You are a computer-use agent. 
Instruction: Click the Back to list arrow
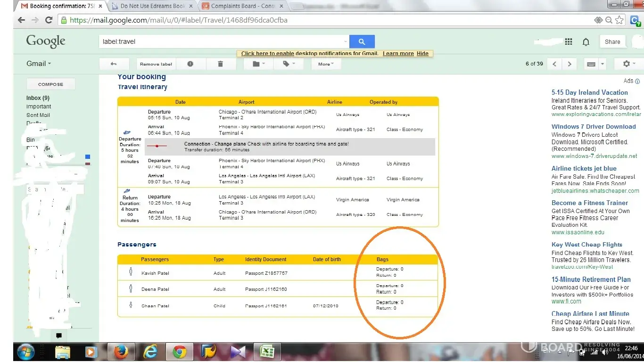click(113, 64)
